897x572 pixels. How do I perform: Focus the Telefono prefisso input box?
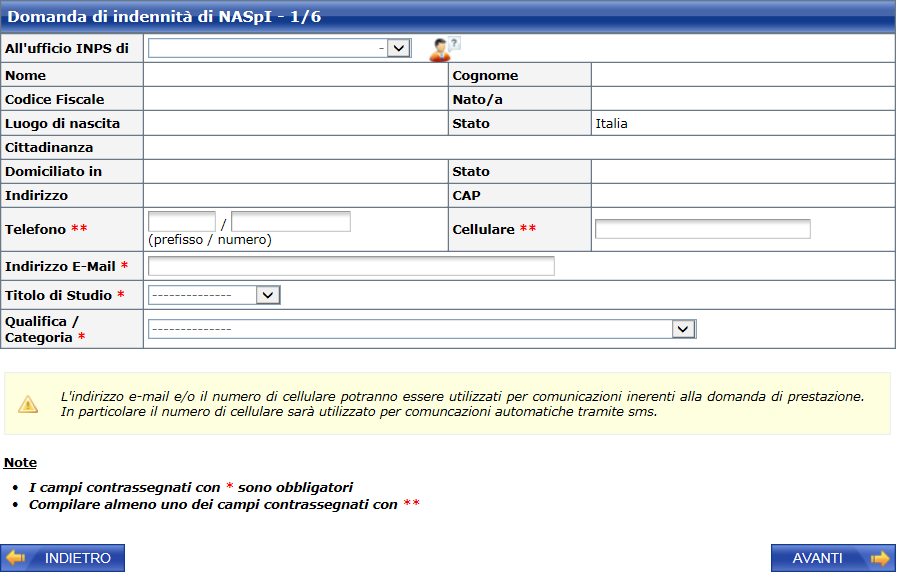coord(182,221)
